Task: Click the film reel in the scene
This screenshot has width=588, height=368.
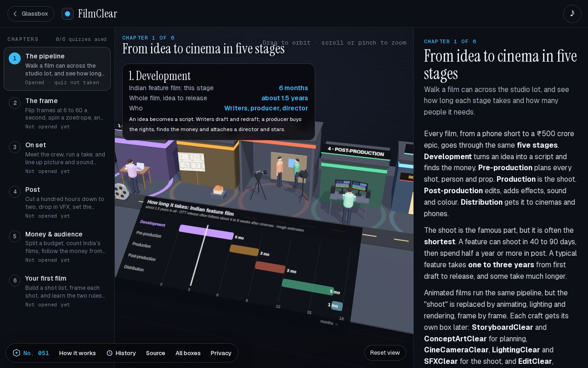Action: tap(121, 191)
